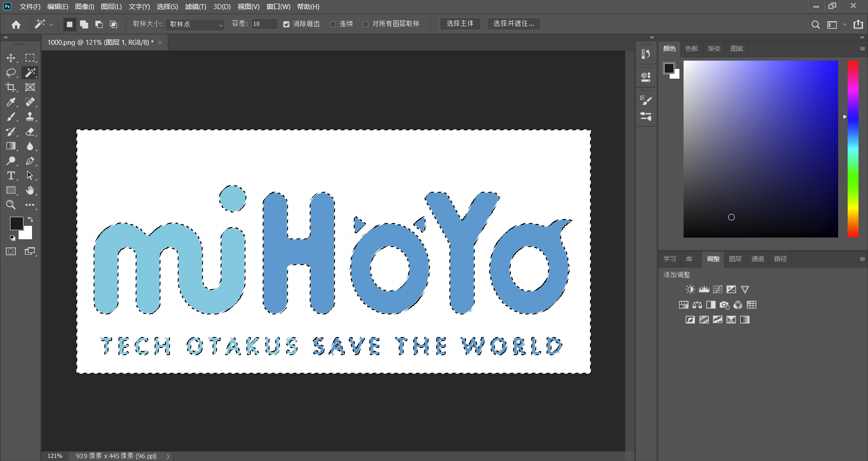
Task: Add a Levels adjustment
Action: coord(704,290)
